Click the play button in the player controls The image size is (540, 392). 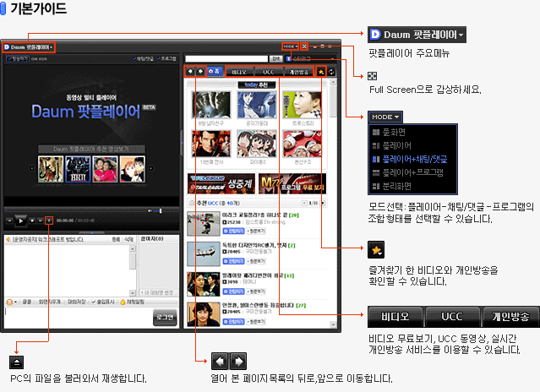pos(20,220)
